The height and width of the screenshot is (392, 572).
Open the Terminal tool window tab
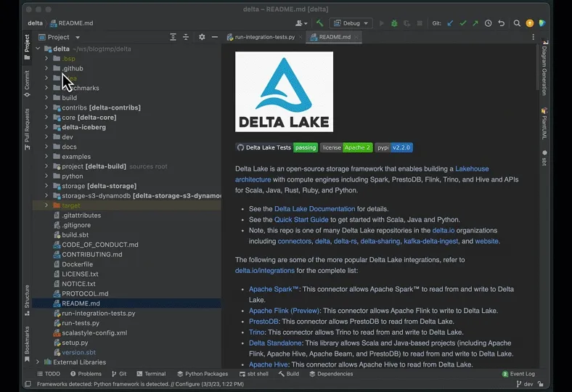150,374
